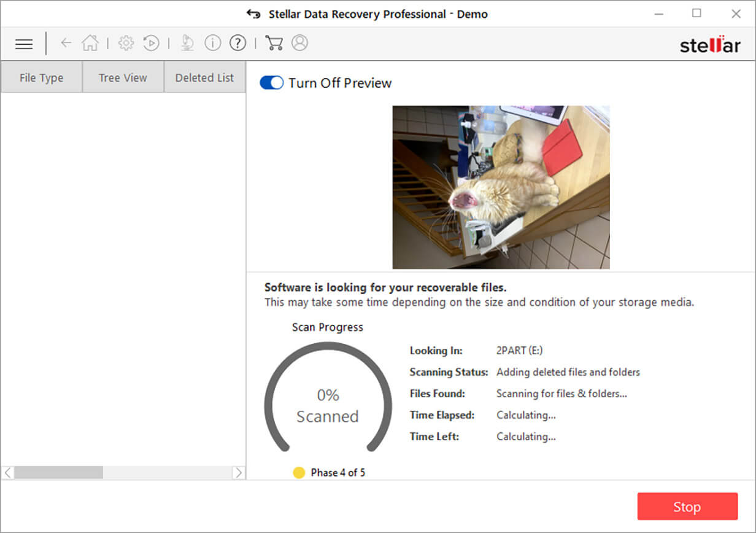Open the shopping cart icon
Image resolution: width=756 pixels, height=533 pixels.
coord(274,43)
